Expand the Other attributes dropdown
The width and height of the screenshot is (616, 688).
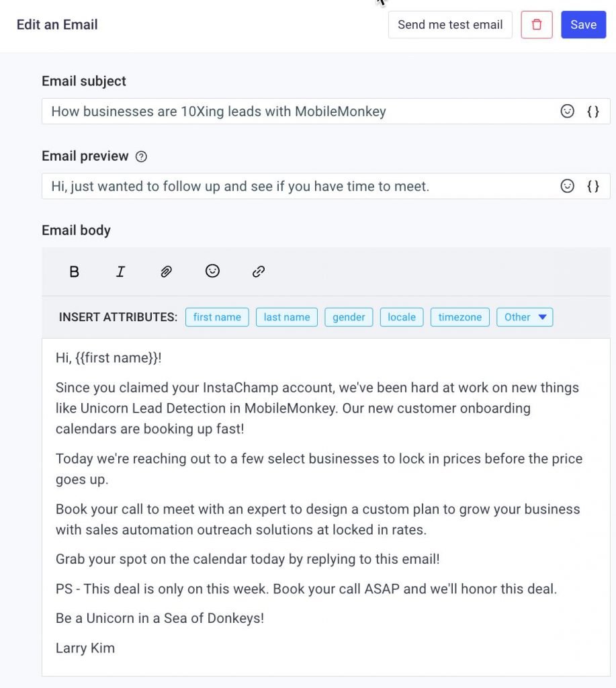[525, 317]
